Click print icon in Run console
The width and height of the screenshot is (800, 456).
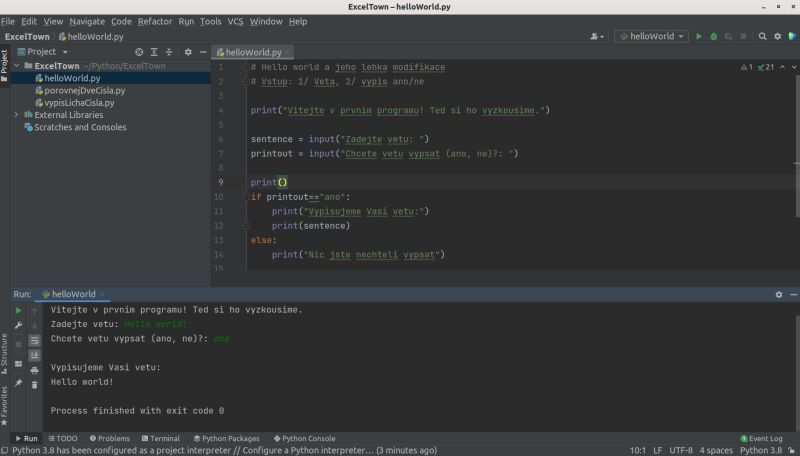click(34, 370)
